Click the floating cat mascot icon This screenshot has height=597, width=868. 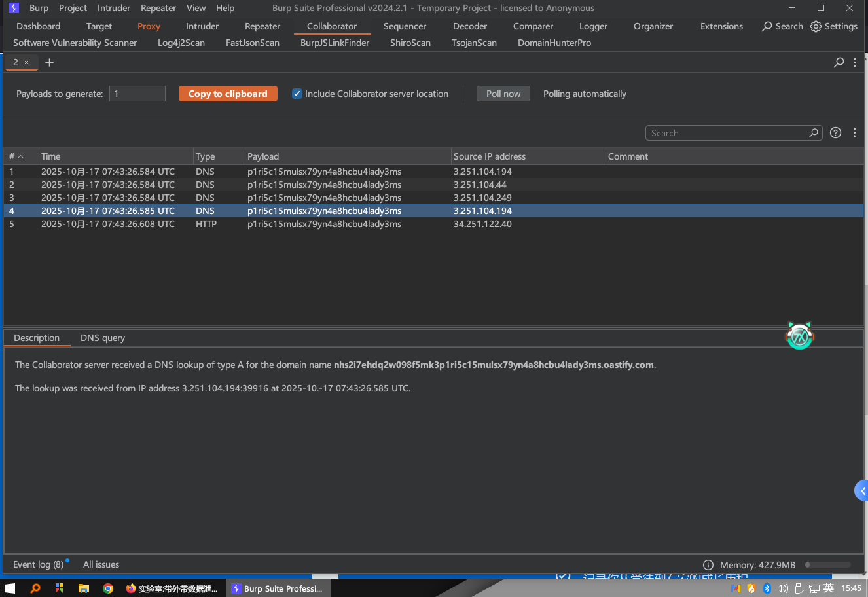pyautogui.click(x=799, y=335)
